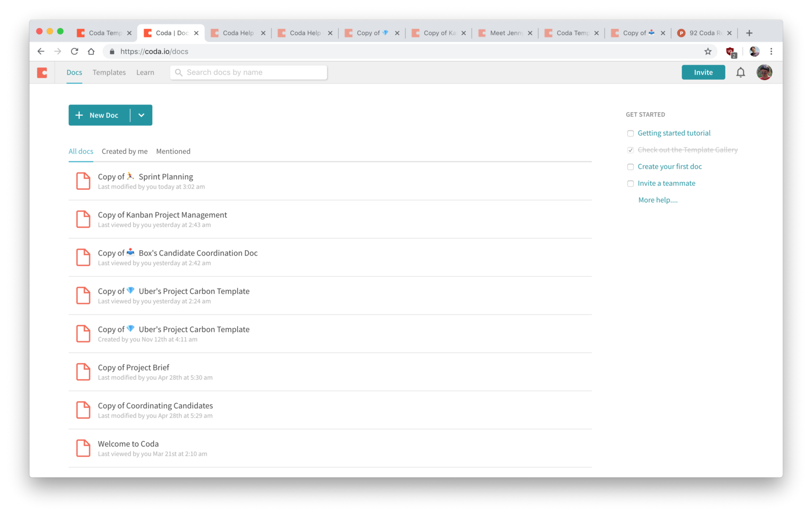The height and width of the screenshot is (516, 812).
Task: Close the 'Meet Jenny' browser tab
Action: click(530, 33)
